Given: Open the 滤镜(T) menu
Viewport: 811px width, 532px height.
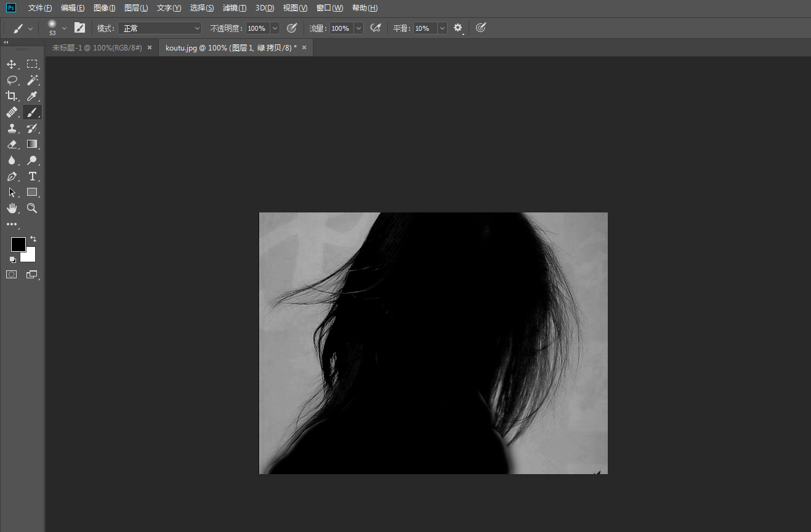Looking at the screenshot, I should pos(235,8).
